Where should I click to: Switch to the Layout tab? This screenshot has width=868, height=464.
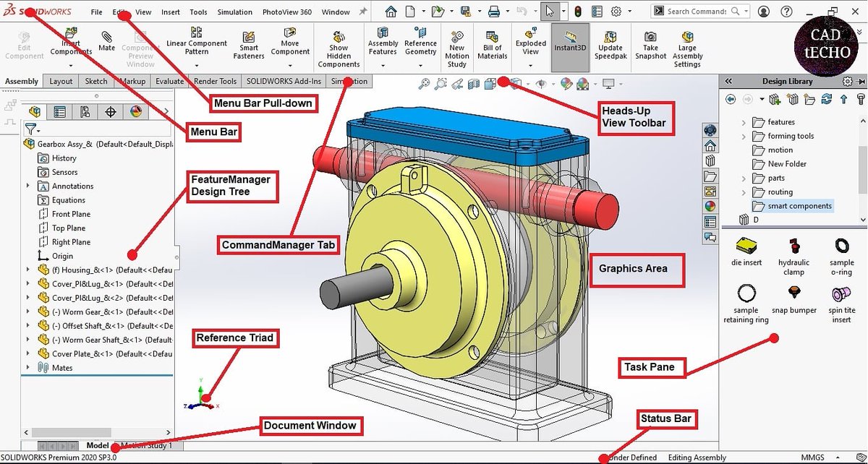61,82
